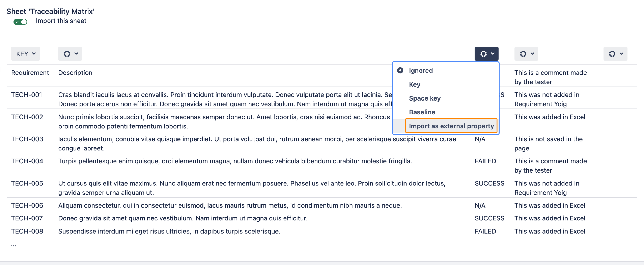This screenshot has width=644, height=265.
Task: Click the FAILED status for TECH-008
Action: (x=485, y=231)
